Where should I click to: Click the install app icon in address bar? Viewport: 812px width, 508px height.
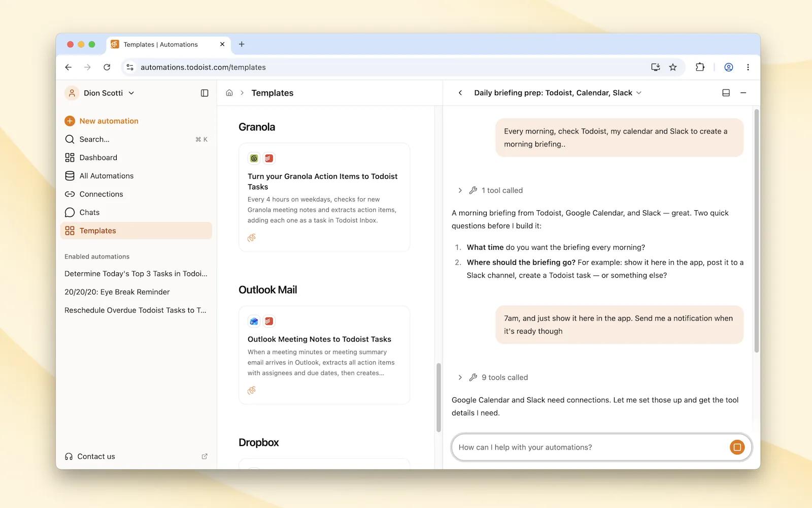pyautogui.click(x=656, y=67)
